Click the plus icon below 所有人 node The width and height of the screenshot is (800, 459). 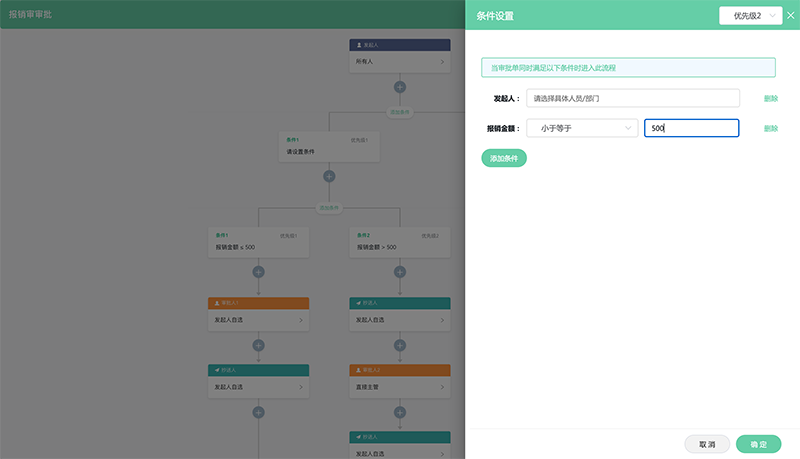(400, 87)
